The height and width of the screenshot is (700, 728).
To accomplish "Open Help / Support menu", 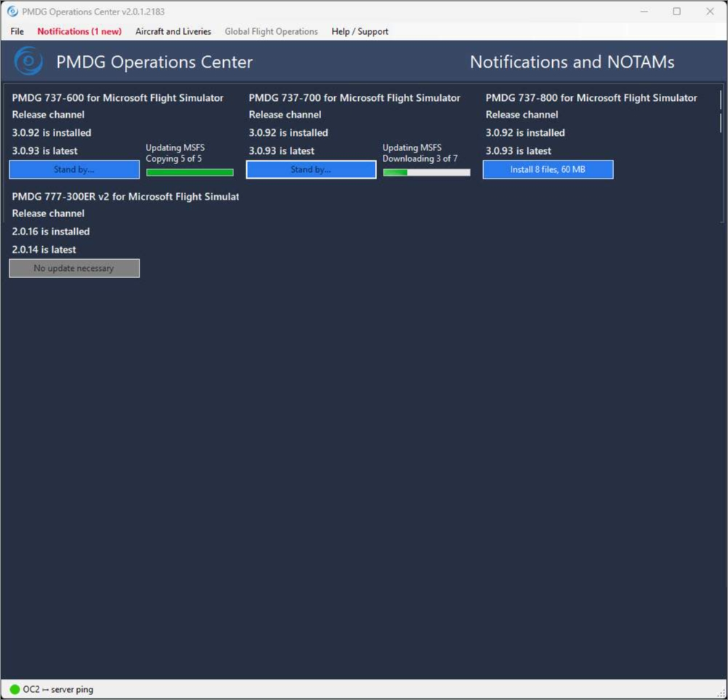I will tap(360, 31).
